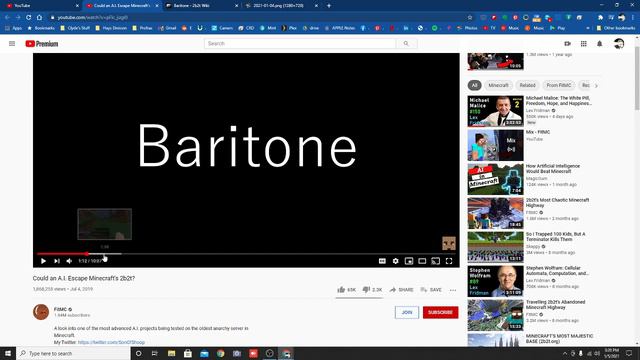Open YouTube hamburger guide menu

click(12, 44)
